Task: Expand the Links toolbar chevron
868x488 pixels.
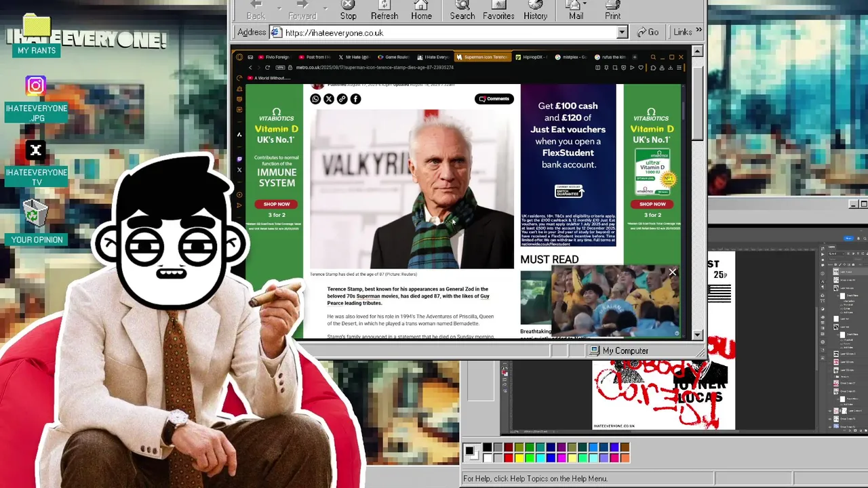Action: [x=699, y=31]
